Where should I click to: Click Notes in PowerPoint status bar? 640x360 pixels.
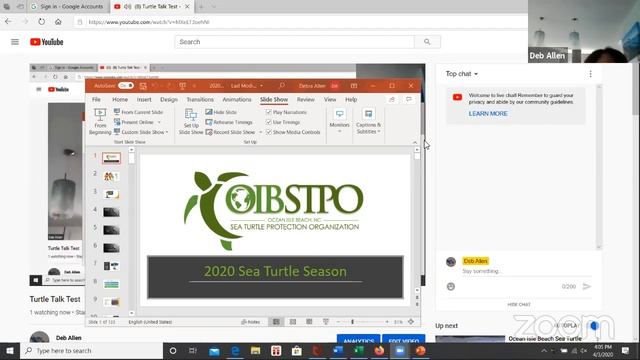coord(251,322)
